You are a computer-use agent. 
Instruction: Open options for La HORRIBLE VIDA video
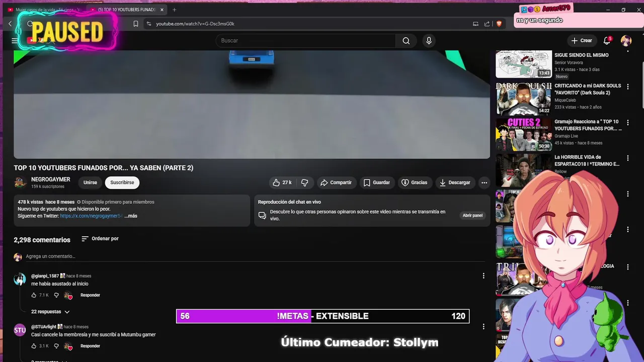(627, 158)
